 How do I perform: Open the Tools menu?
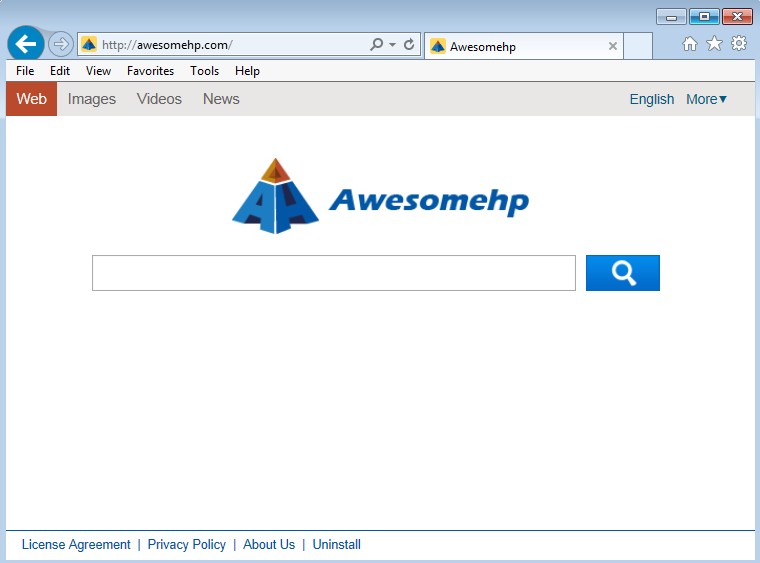point(205,71)
